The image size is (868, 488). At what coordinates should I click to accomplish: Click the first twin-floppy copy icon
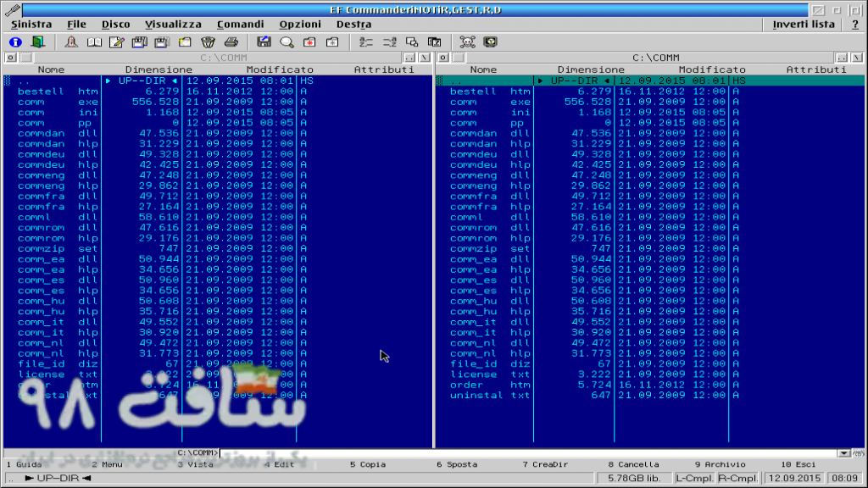[139, 42]
